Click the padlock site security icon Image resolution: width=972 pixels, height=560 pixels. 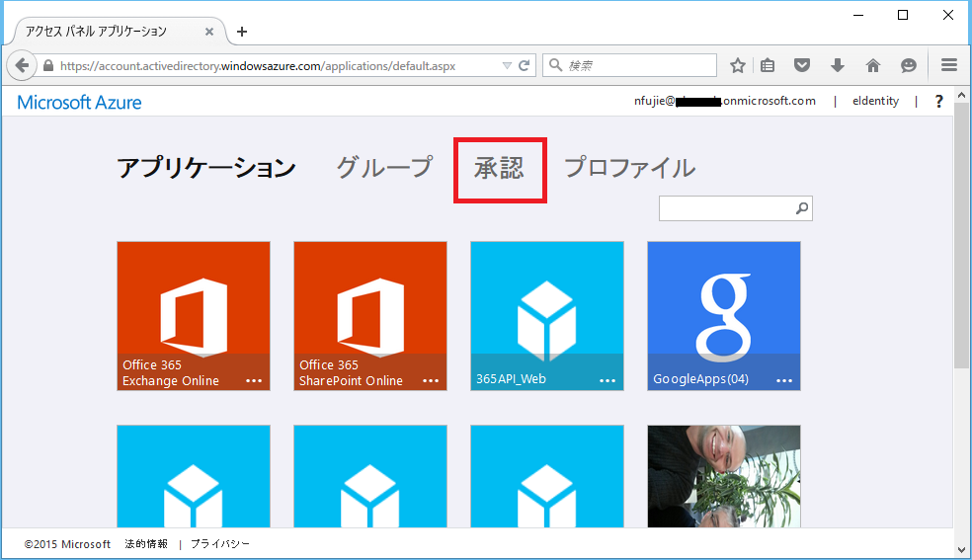(48, 65)
